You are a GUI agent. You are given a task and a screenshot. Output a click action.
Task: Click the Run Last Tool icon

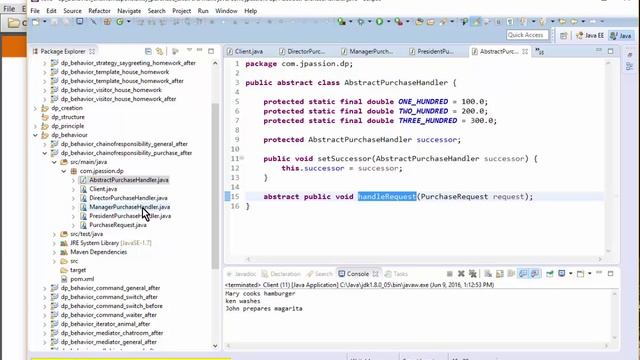398,22
